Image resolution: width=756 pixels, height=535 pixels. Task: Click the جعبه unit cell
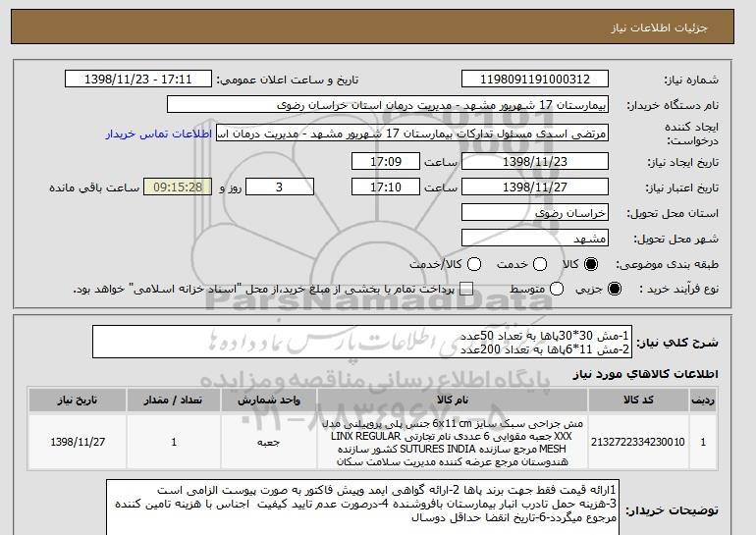(269, 442)
